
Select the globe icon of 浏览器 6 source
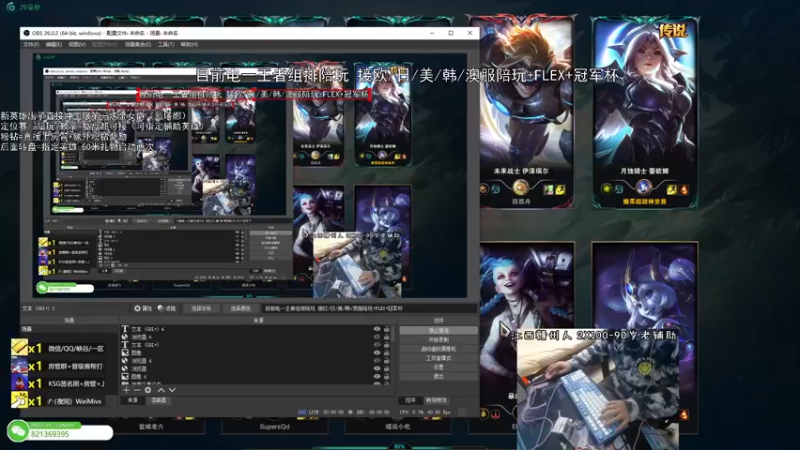tap(124, 337)
